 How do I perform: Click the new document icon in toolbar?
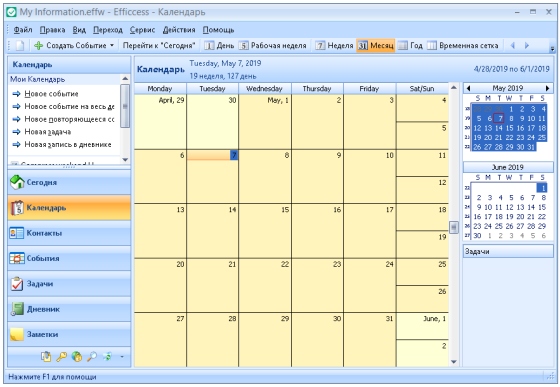[x=20, y=46]
